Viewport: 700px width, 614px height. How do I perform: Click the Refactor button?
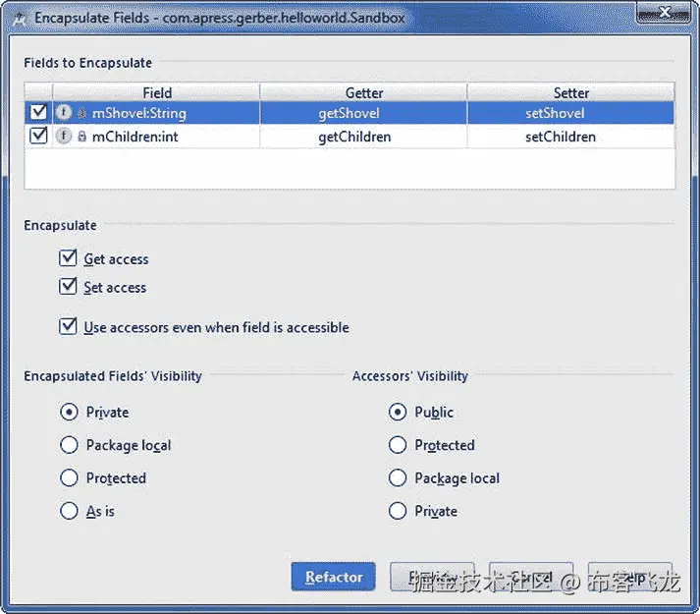point(334,577)
